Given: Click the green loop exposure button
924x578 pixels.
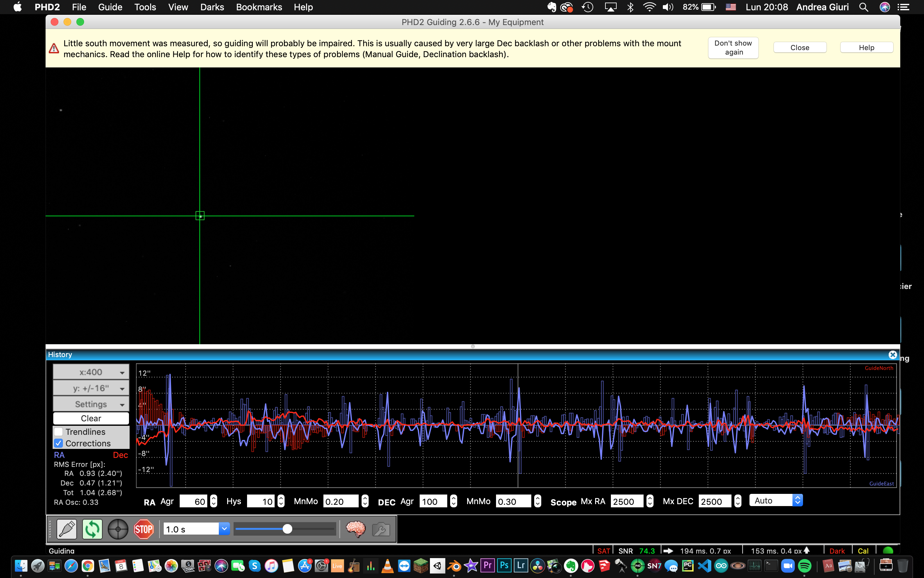Looking at the screenshot, I should tap(92, 529).
